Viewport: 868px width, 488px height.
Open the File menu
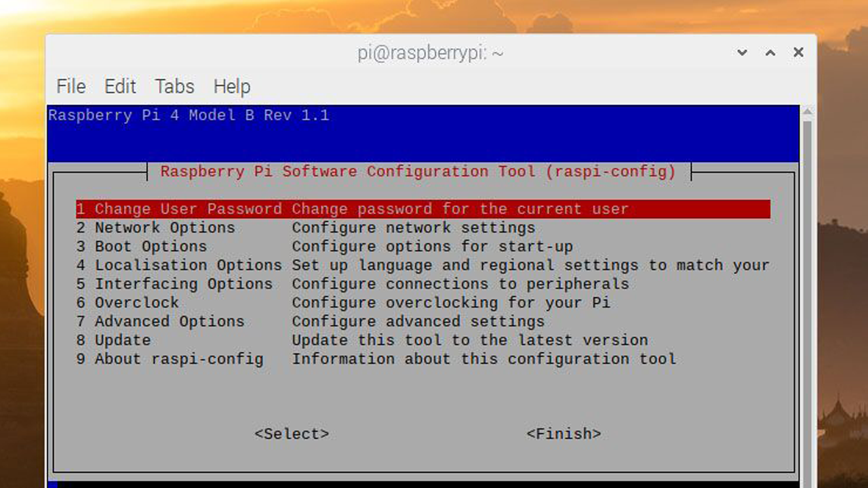coord(71,87)
